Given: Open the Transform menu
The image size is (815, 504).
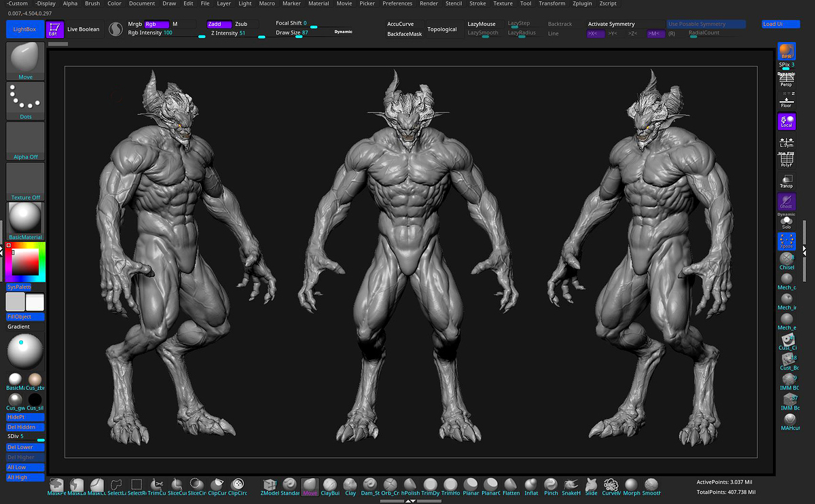Looking at the screenshot, I should 552,3.
